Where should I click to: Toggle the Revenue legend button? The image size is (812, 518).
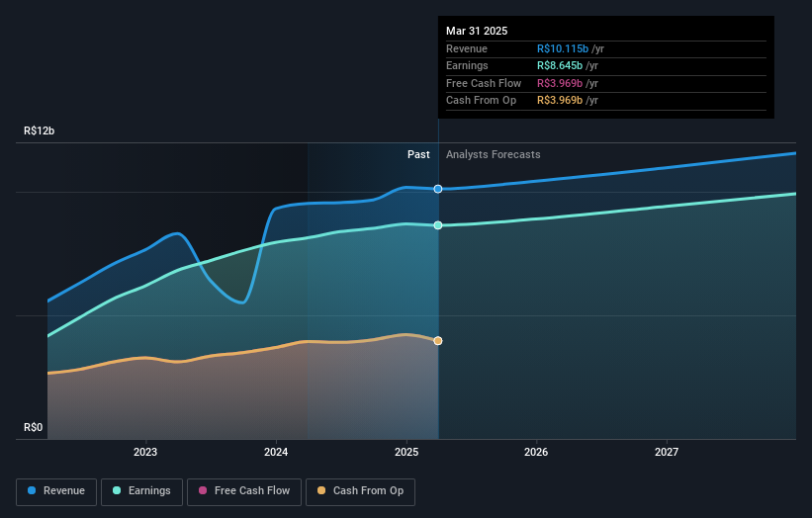pyautogui.click(x=56, y=491)
